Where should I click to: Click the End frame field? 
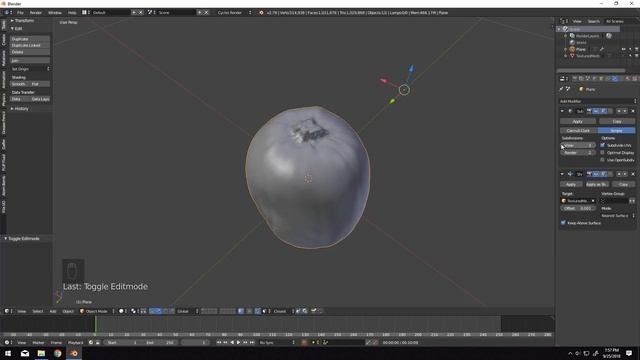pos(160,342)
